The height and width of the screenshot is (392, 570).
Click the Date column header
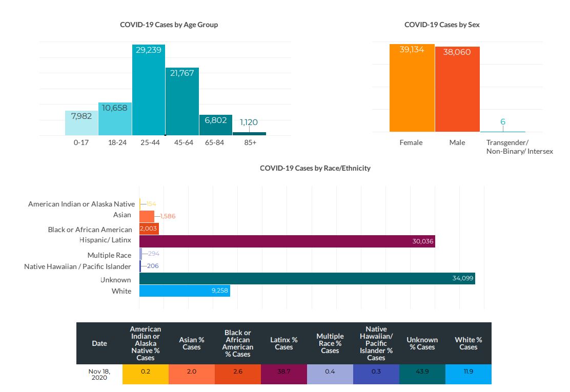[99, 343]
